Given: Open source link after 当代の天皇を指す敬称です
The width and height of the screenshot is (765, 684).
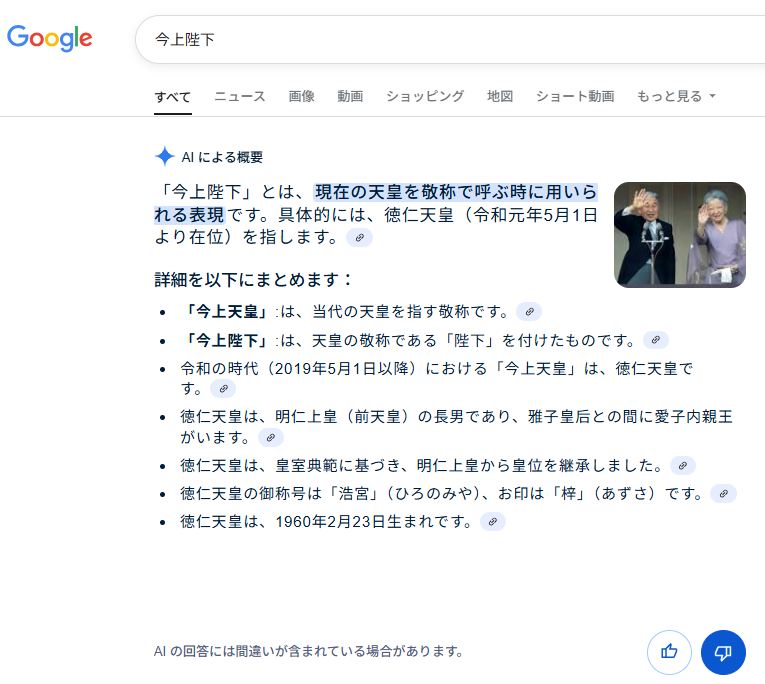Looking at the screenshot, I should pyautogui.click(x=529, y=311).
